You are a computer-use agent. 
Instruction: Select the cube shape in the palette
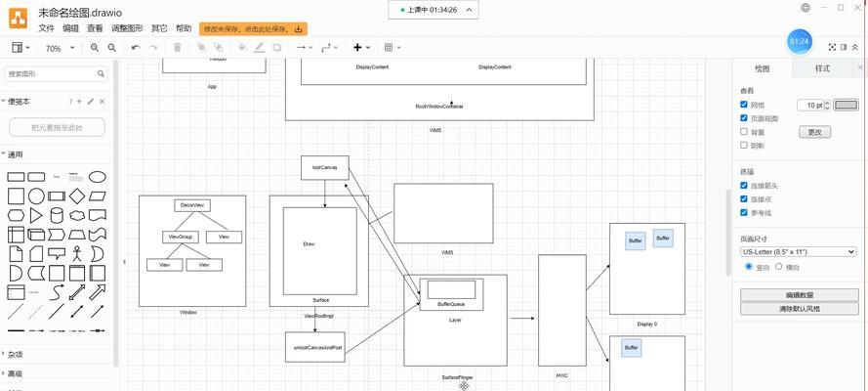(x=36, y=235)
